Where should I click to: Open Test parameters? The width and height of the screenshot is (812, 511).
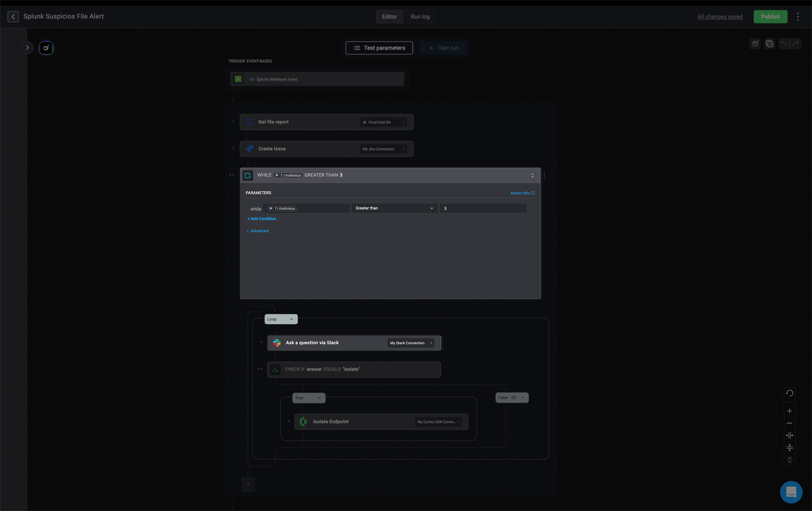pos(379,48)
